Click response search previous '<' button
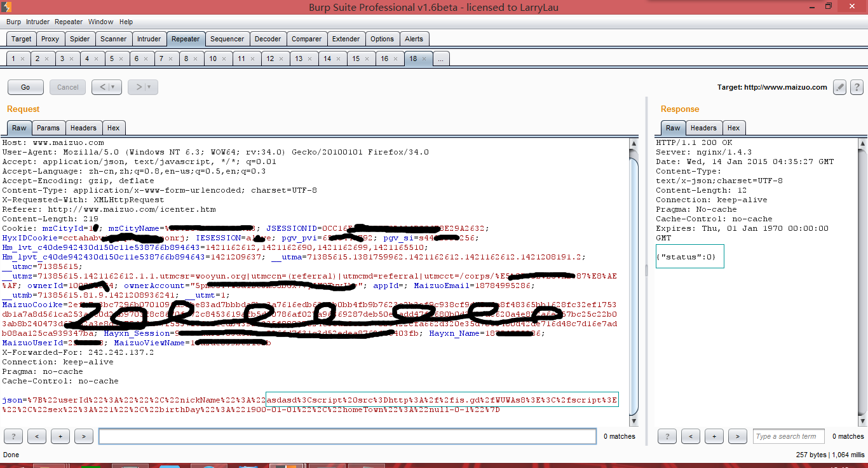This screenshot has height=468, width=868. 690,436
